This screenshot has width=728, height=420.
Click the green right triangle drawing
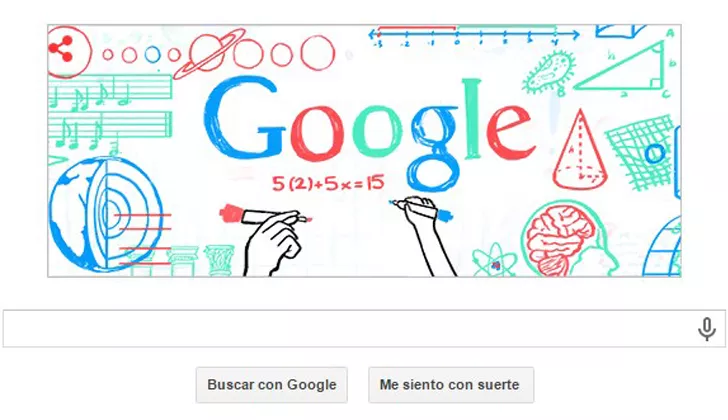[x=620, y=65]
